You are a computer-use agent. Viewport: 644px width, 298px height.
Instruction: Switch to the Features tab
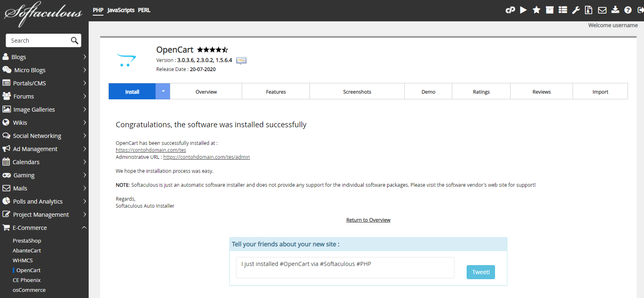coord(276,92)
